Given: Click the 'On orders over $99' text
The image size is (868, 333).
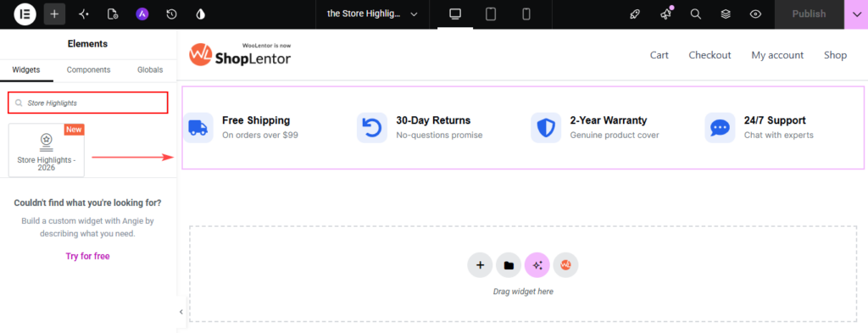Looking at the screenshot, I should (x=260, y=135).
